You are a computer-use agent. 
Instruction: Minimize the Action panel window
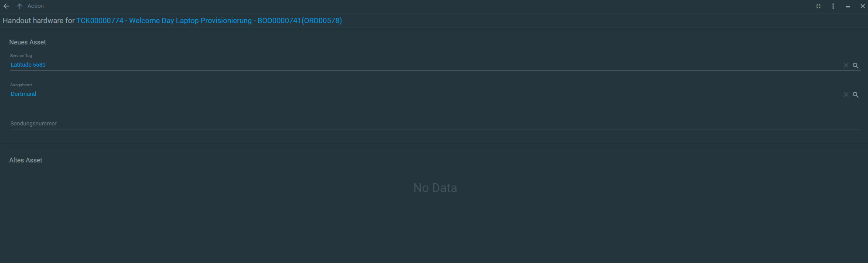(x=848, y=7)
